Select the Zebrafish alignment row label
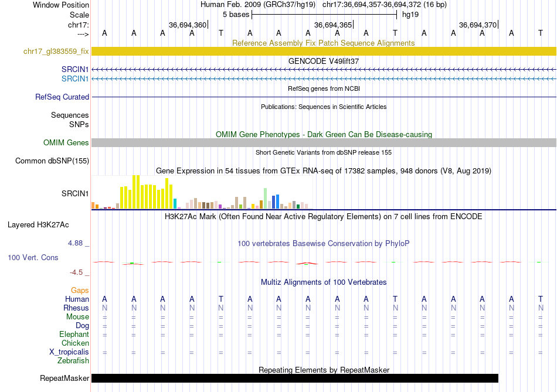Image resolution: width=557 pixels, height=392 pixels. coord(73,360)
